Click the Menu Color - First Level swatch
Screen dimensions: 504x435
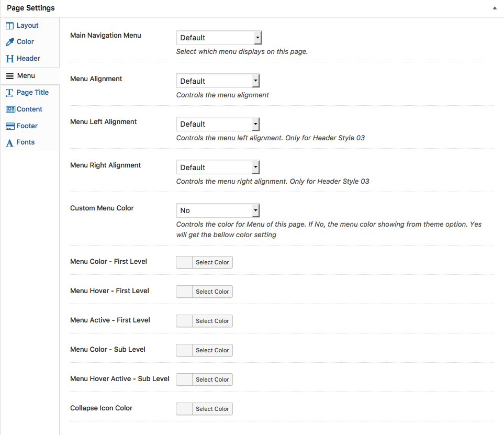[x=185, y=262]
